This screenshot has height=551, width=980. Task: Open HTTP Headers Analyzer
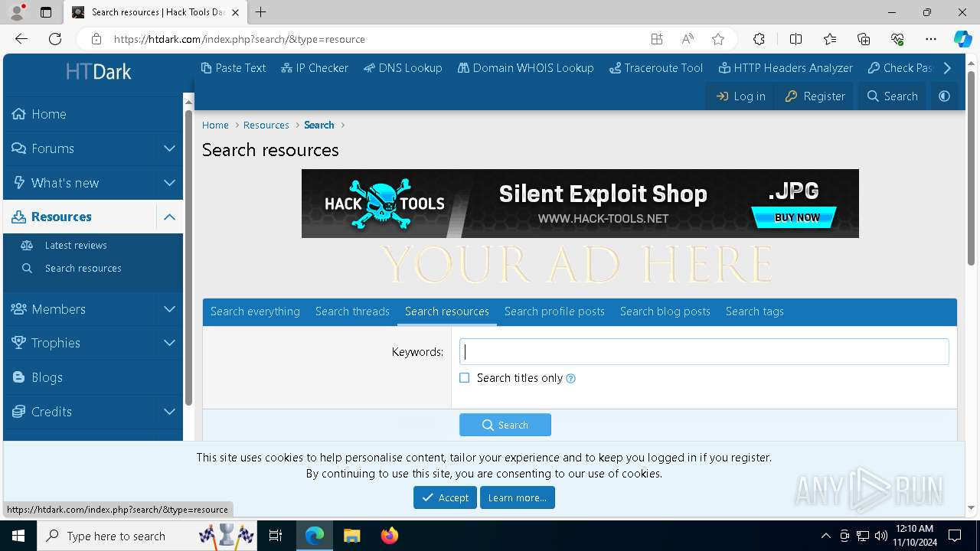[786, 67]
